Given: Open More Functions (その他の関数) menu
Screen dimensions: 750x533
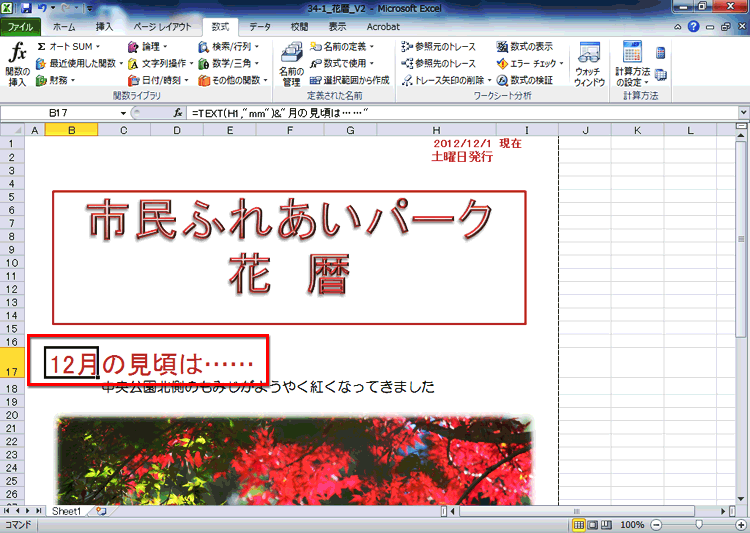Looking at the screenshot, I should [233, 80].
